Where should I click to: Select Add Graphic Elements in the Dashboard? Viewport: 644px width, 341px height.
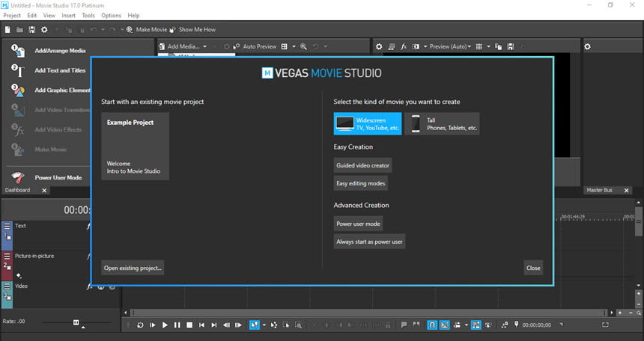pos(50,90)
